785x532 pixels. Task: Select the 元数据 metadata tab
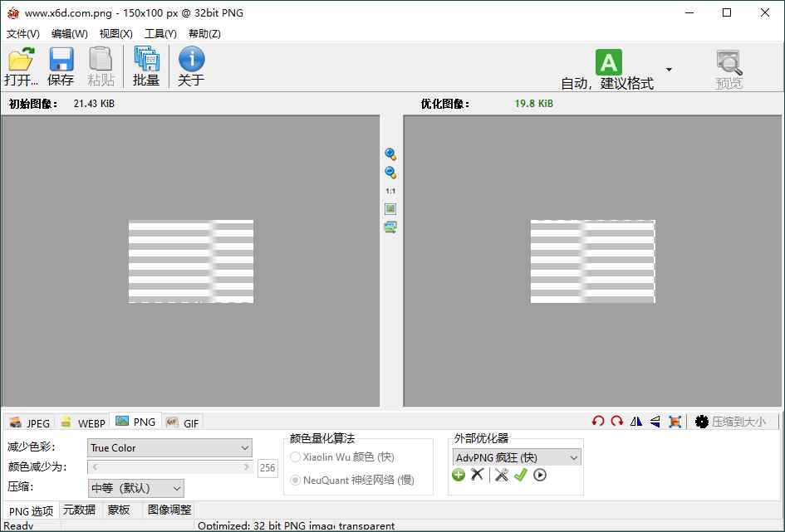point(79,510)
